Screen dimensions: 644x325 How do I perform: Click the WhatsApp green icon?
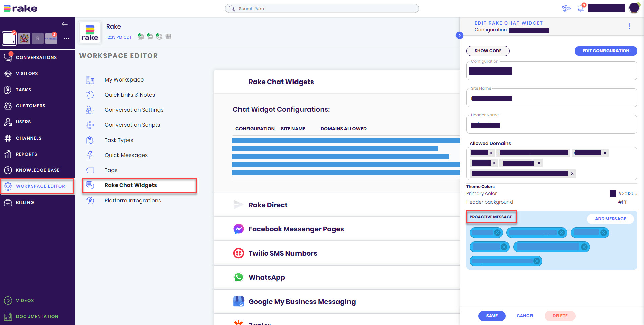click(238, 277)
